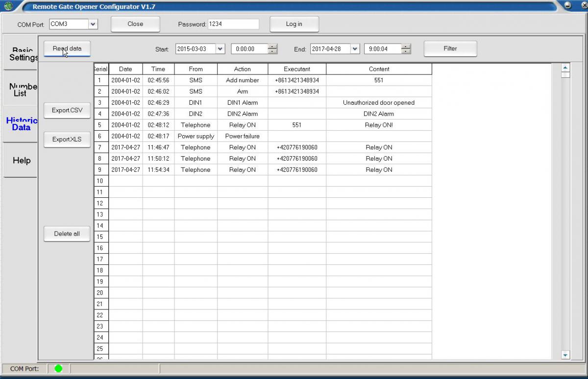
Task: Click the row header number 10
Action: pyautogui.click(x=100, y=181)
